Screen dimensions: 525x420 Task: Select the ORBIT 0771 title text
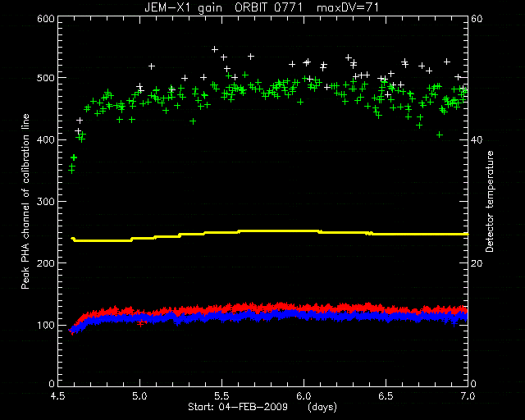[269, 7]
